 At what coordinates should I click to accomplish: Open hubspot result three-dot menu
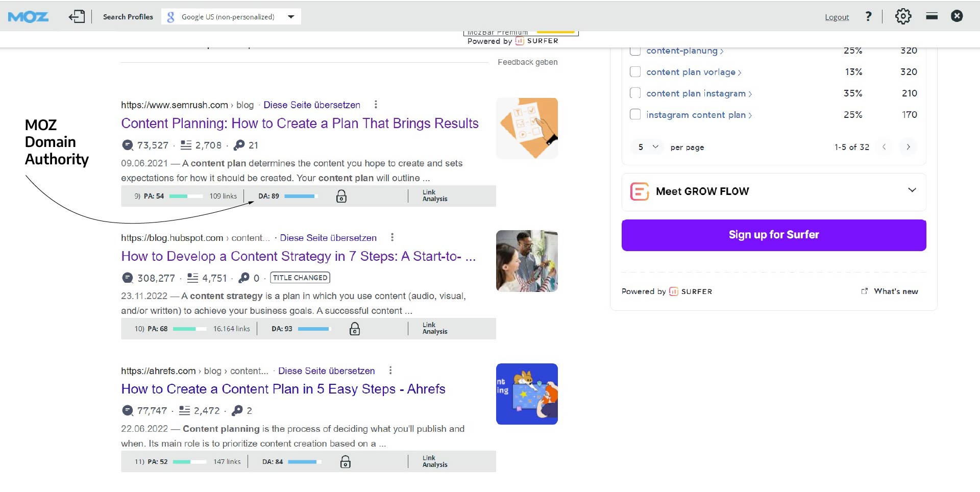click(x=392, y=237)
